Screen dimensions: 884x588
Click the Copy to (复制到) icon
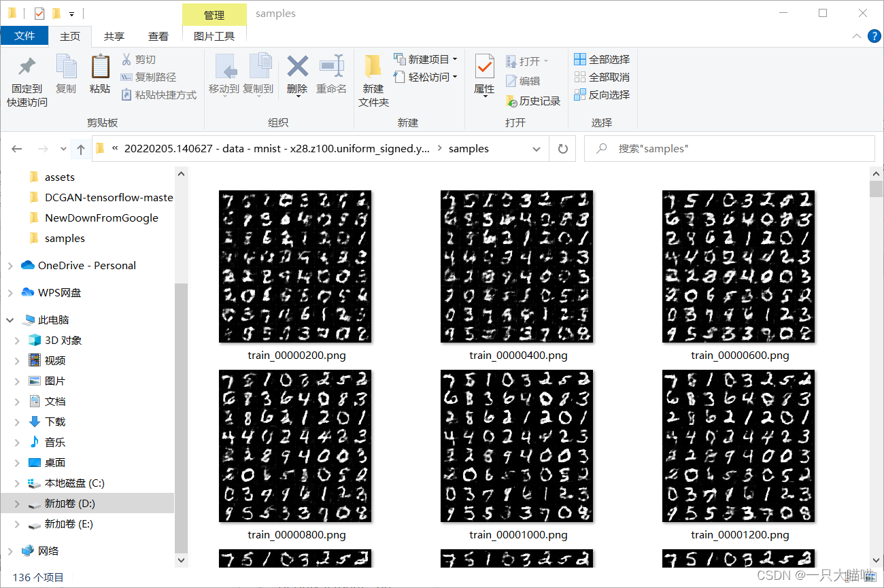259,67
